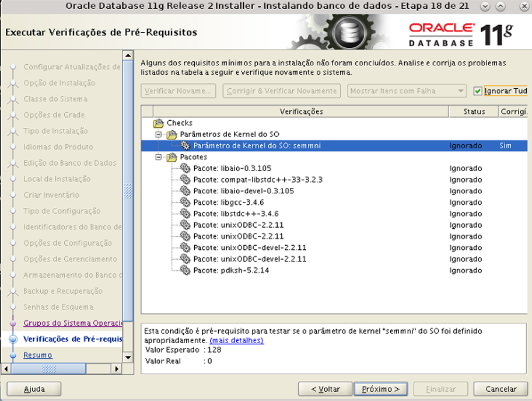Screen dimensions: 532x401
Task: Open the Mostrar Itens com Falha dropdown
Action: tap(407, 91)
